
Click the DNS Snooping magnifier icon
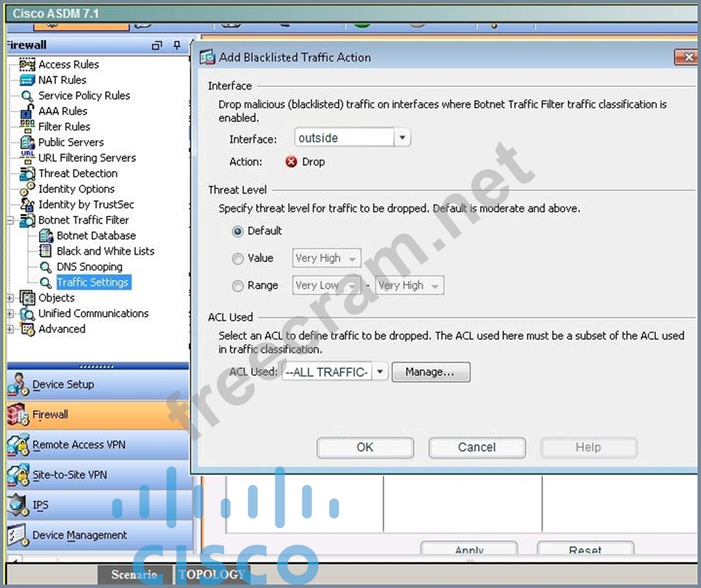46,267
